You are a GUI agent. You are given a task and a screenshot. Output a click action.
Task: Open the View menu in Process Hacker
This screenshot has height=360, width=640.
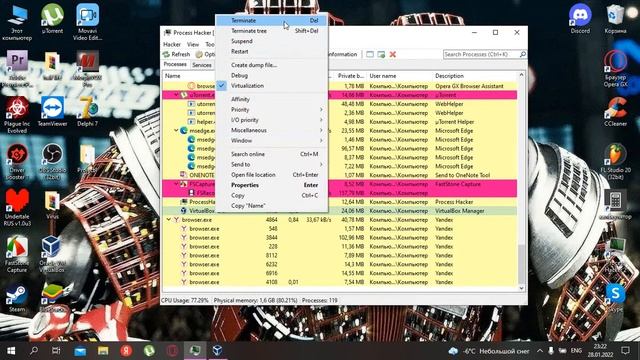click(193, 44)
